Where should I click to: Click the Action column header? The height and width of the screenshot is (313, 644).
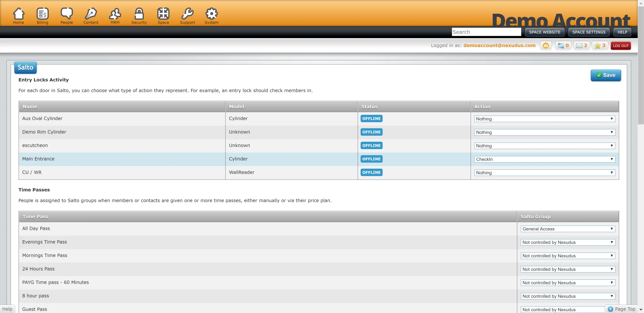click(544, 107)
